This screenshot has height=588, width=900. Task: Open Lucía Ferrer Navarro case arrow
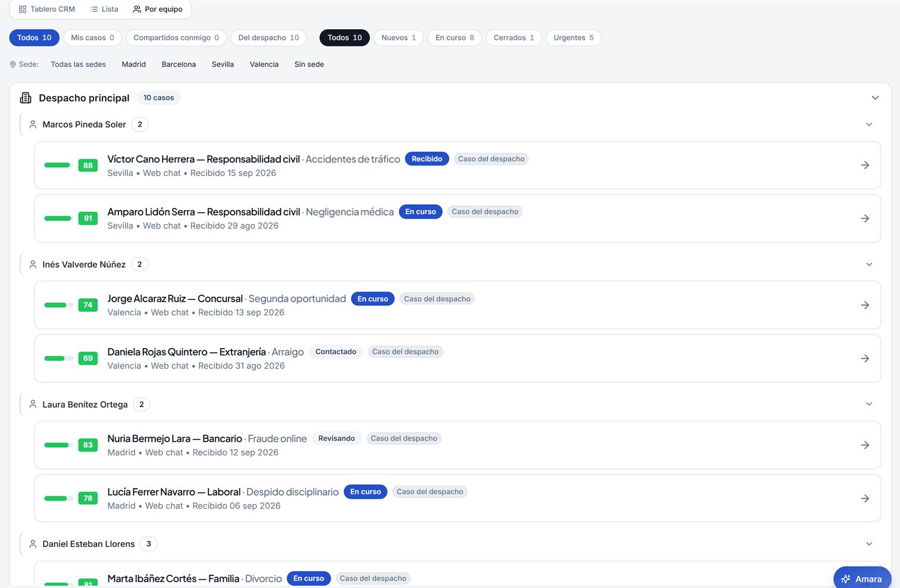tap(865, 498)
